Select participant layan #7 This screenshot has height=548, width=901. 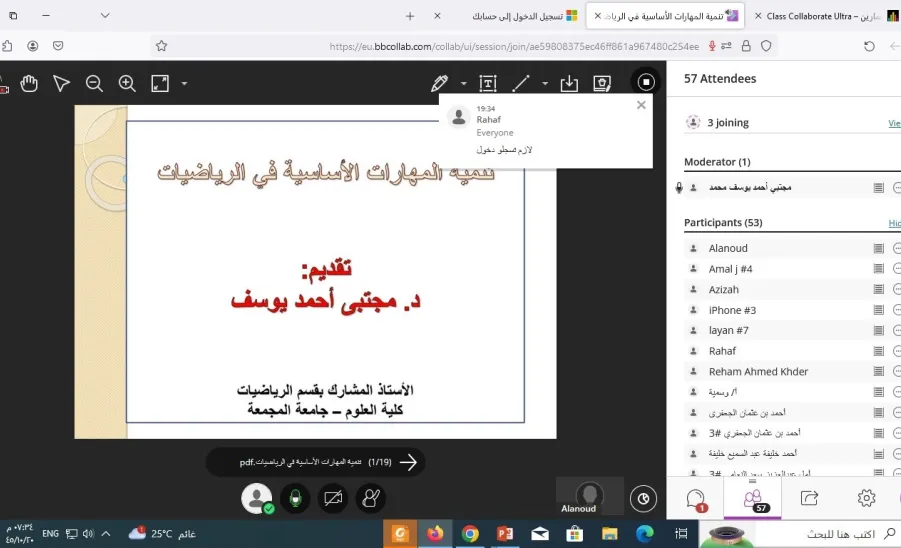(792, 330)
